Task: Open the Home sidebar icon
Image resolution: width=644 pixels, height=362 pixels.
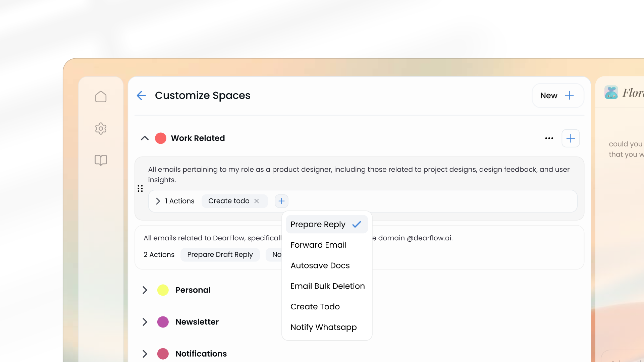Action: click(x=101, y=97)
